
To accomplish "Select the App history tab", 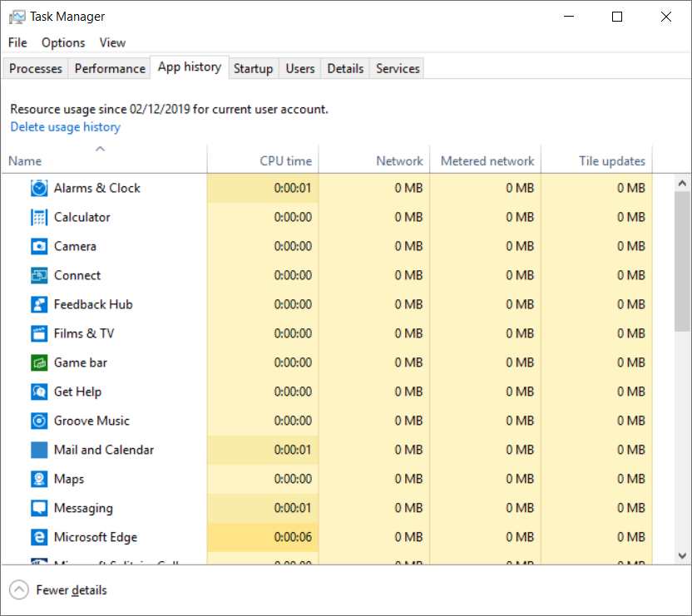I will pyautogui.click(x=190, y=67).
